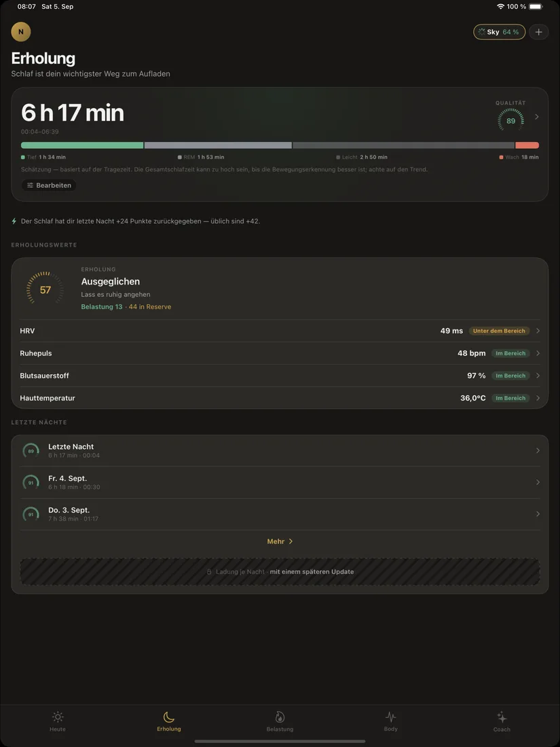Tap the 6 h 17 min sleep duration heading
560x747 pixels.
tap(73, 113)
